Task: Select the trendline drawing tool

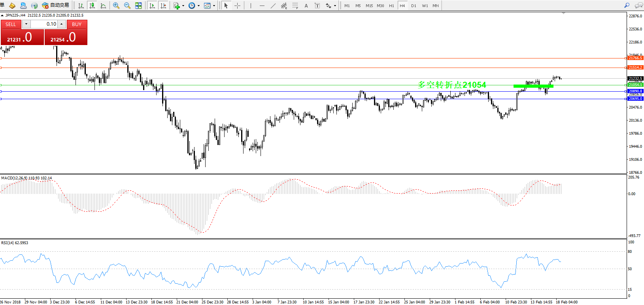Action: [273, 6]
